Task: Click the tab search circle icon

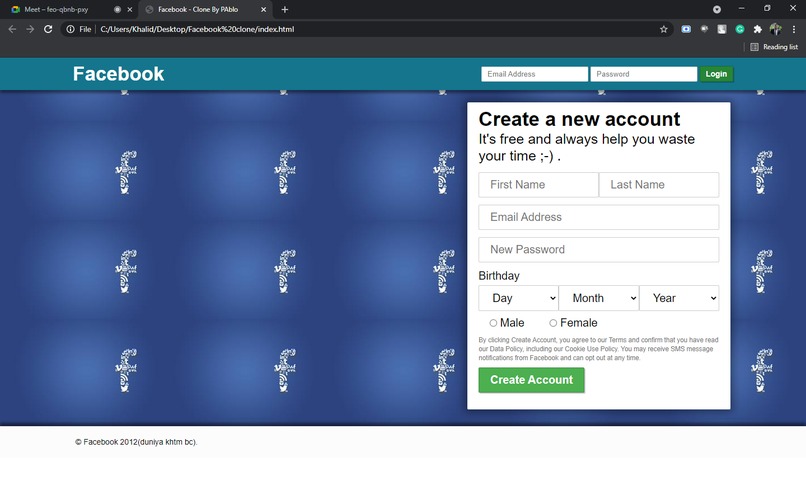Action: click(717, 9)
